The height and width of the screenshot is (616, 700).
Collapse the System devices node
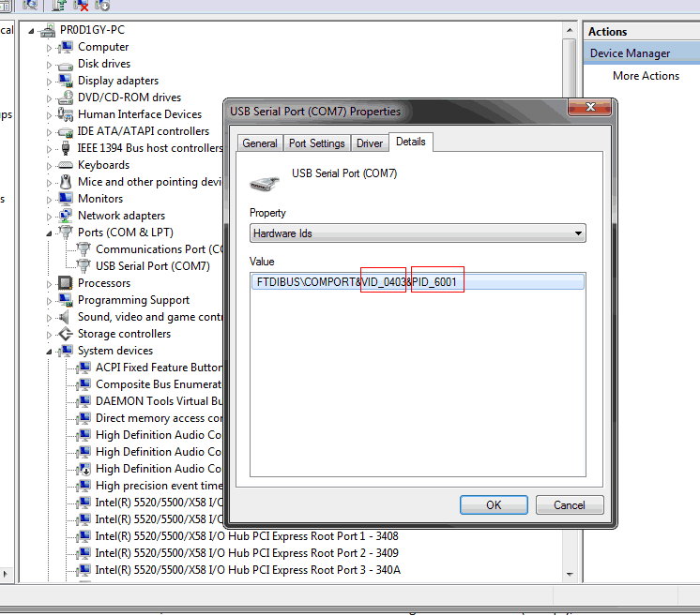[50, 351]
